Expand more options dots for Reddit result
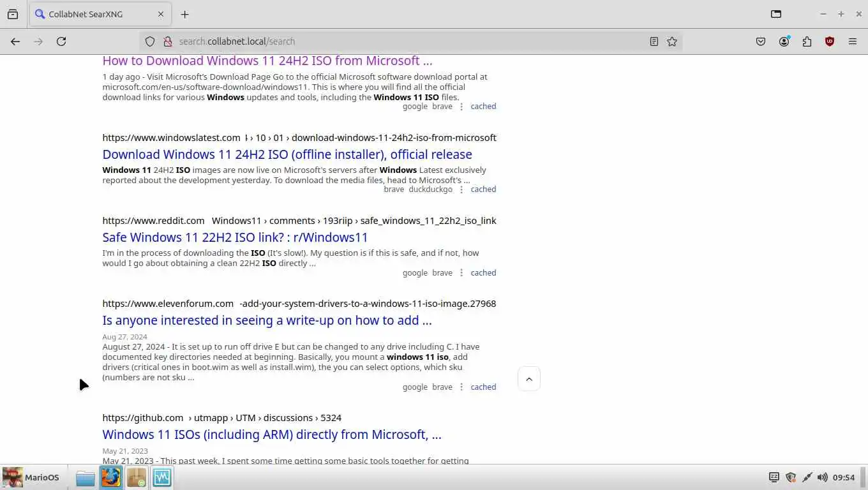The height and width of the screenshot is (490, 868). 461,273
